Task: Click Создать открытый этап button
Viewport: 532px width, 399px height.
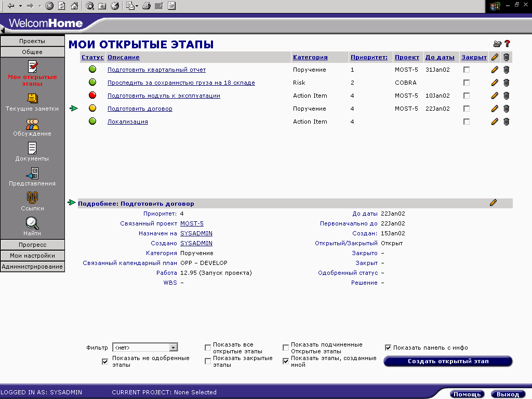Action: pos(448,362)
